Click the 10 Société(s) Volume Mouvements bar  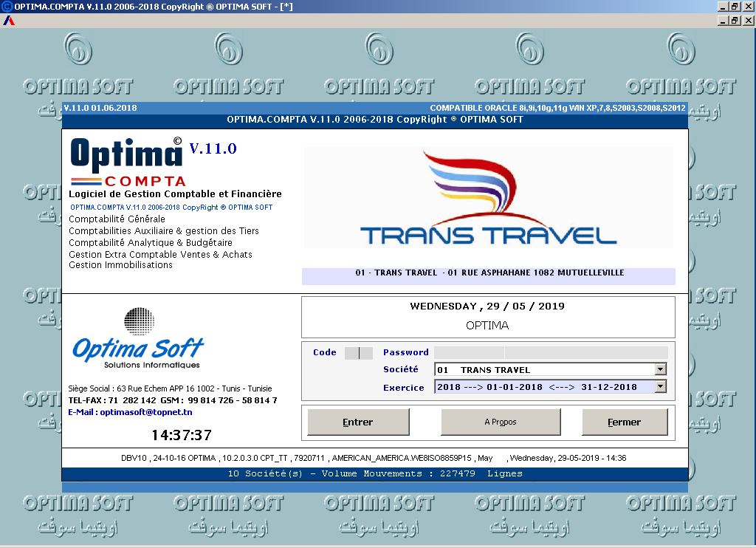(x=375, y=473)
